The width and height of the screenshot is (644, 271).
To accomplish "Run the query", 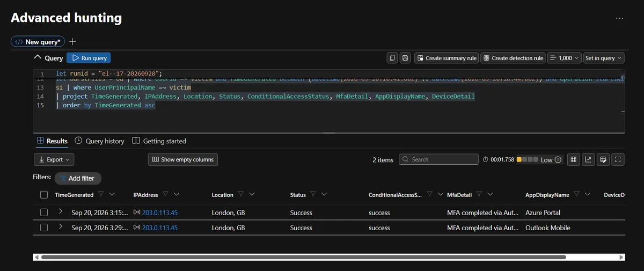I will 89,58.
